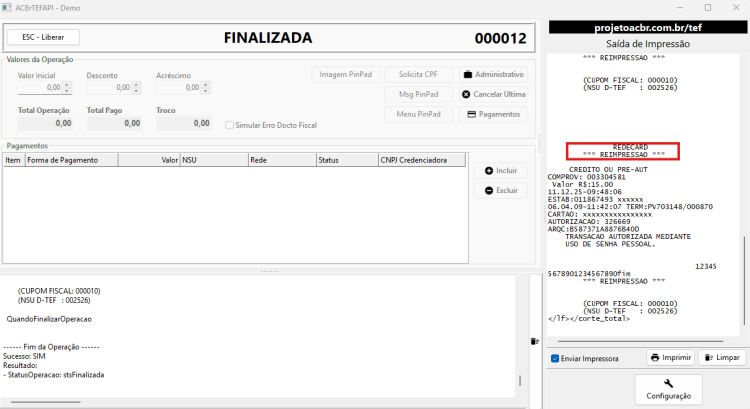Click 'AUTORIZACAO: 326669' line in print output
The width and height of the screenshot is (750, 409).
(589, 222)
